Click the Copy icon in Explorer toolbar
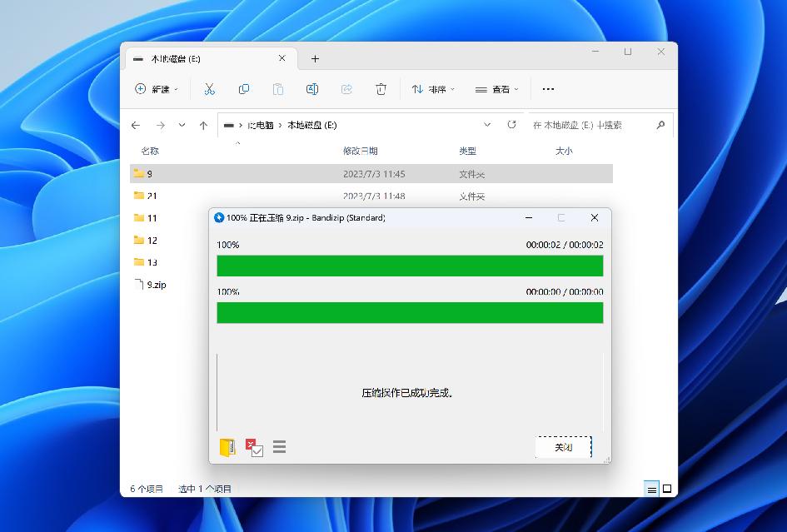This screenshot has height=532, width=787. pyautogui.click(x=243, y=89)
